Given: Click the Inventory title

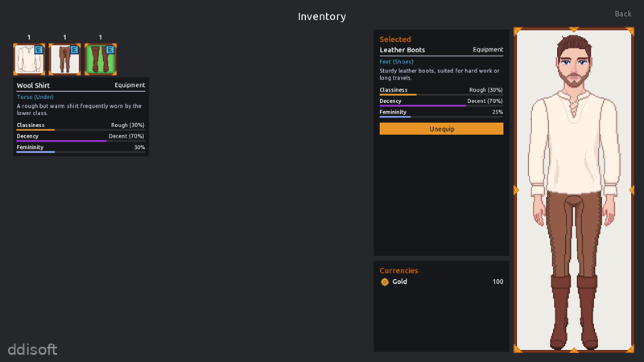Looking at the screenshot, I should click(321, 16).
